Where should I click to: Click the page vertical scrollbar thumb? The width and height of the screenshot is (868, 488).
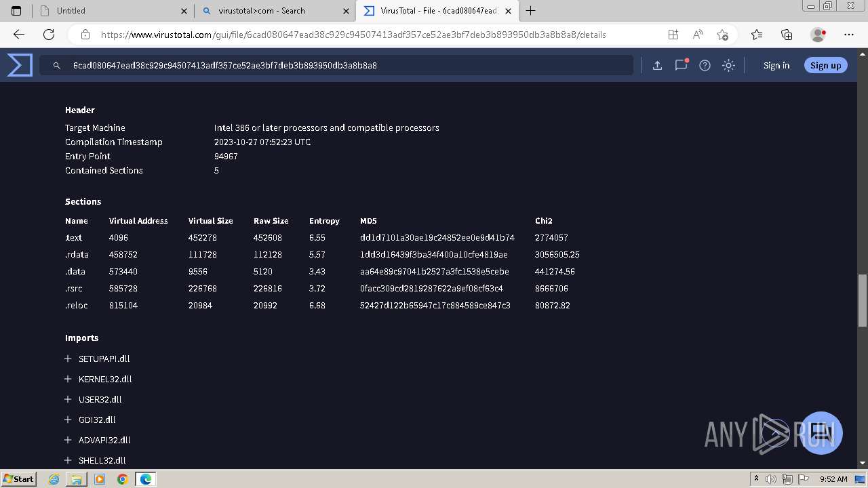coord(863,300)
